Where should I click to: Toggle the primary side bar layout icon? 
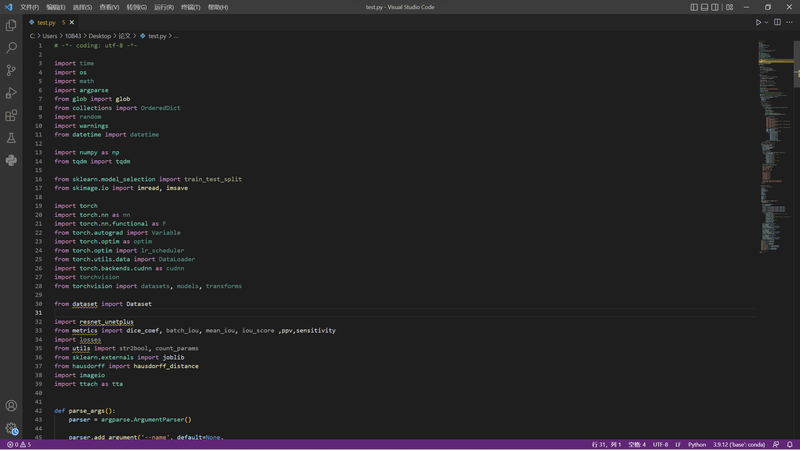coord(694,7)
